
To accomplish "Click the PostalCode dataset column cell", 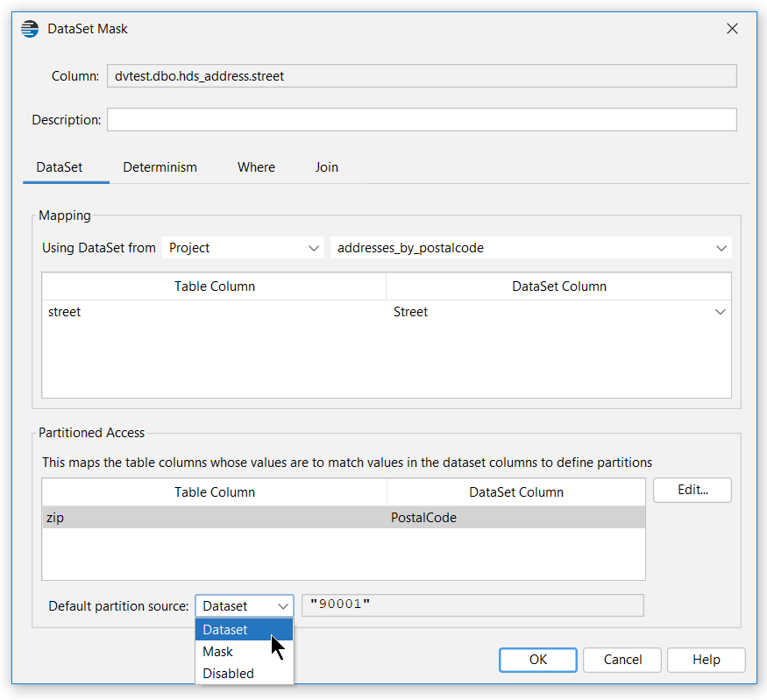I will pos(516,518).
